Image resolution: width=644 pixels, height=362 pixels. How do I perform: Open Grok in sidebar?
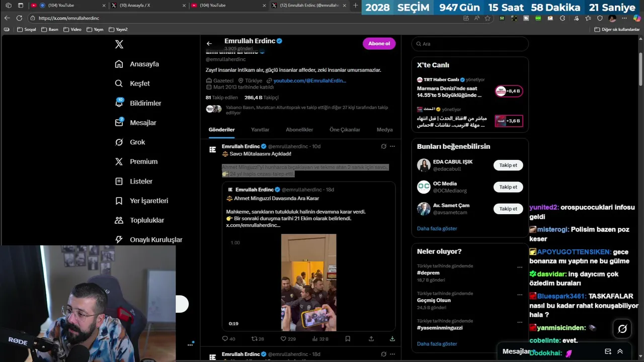click(x=130, y=142)
